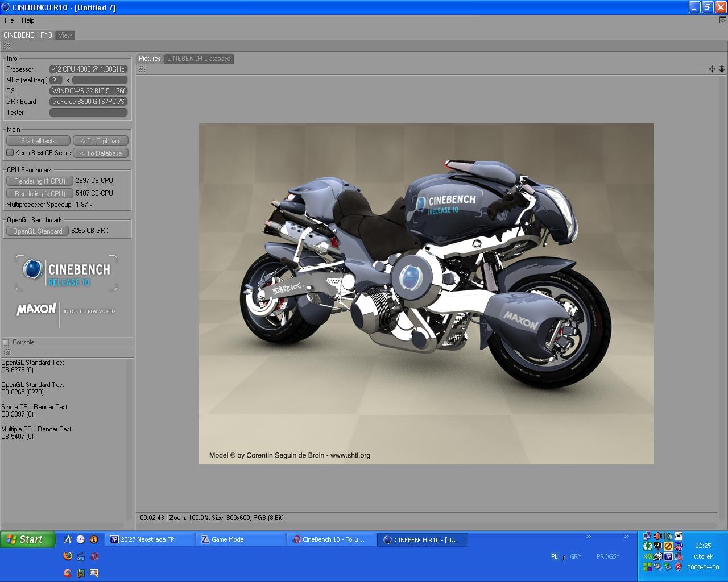Click the CINEBENCH R10 taskbar button

(423, 539)
